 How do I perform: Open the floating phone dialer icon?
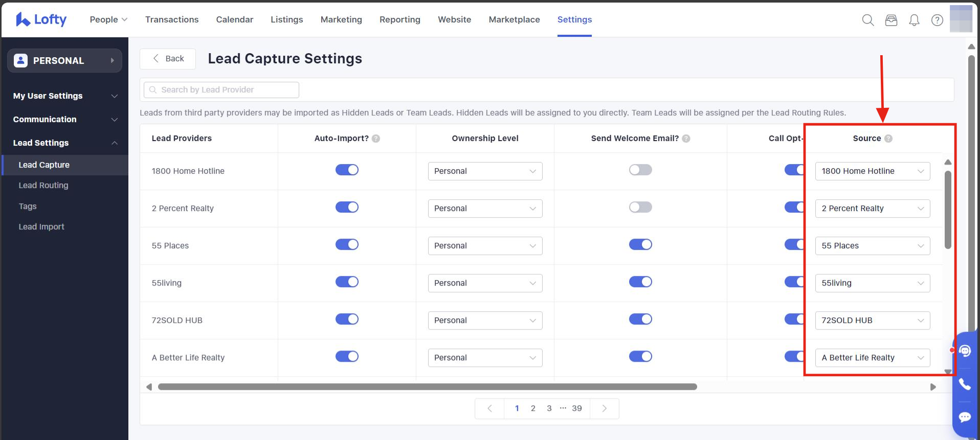coord(965,384)
